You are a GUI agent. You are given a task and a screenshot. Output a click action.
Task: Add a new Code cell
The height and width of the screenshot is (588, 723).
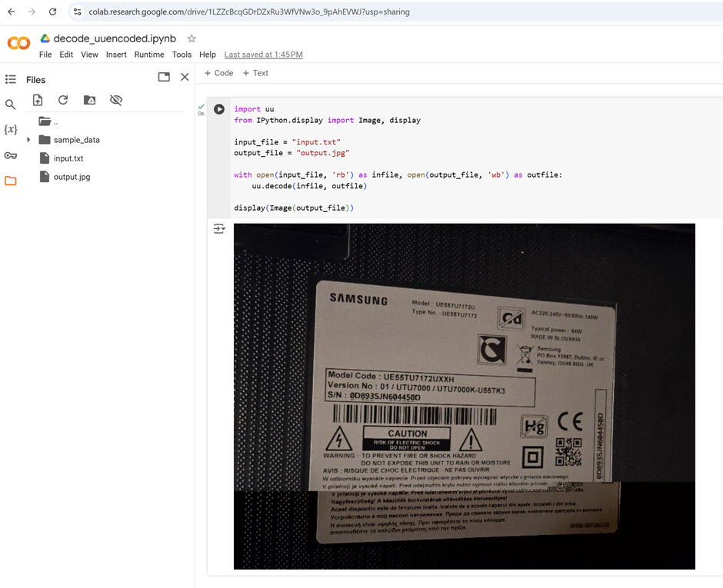(x=218, y=73)
